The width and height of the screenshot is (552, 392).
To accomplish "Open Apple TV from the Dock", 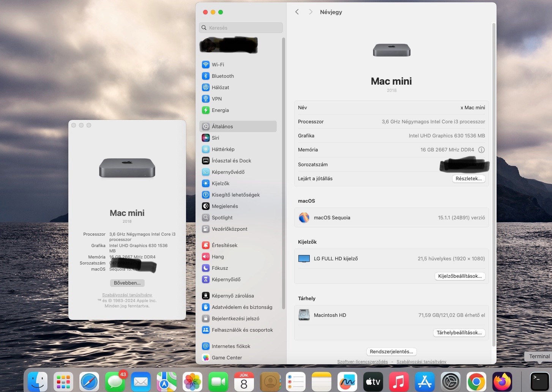I will pyautogui.click(x=373, y=381).
